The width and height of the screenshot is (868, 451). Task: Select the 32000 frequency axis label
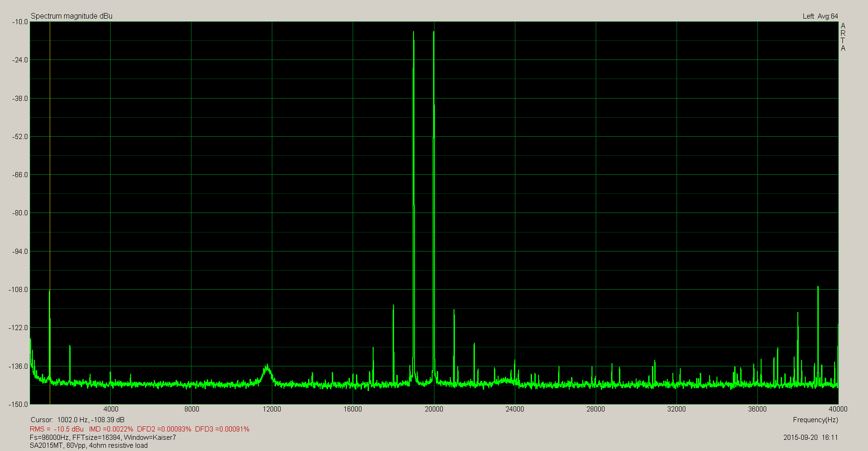[x=676, y=409]
